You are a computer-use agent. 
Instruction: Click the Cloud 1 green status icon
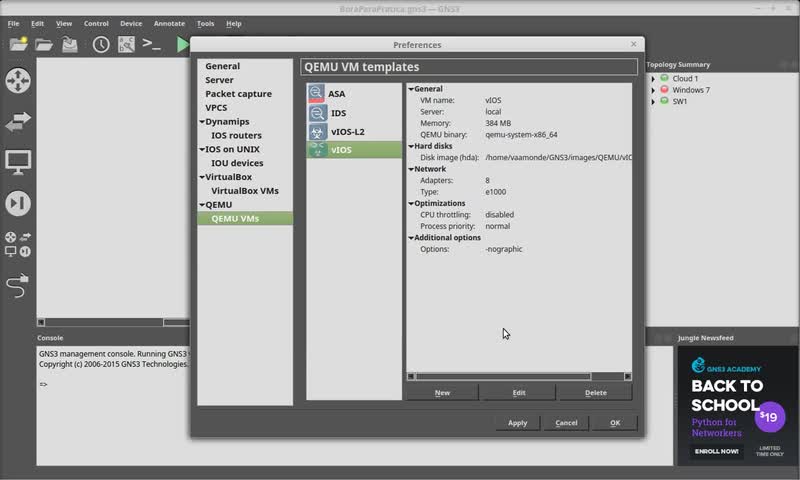pos(664,78)
